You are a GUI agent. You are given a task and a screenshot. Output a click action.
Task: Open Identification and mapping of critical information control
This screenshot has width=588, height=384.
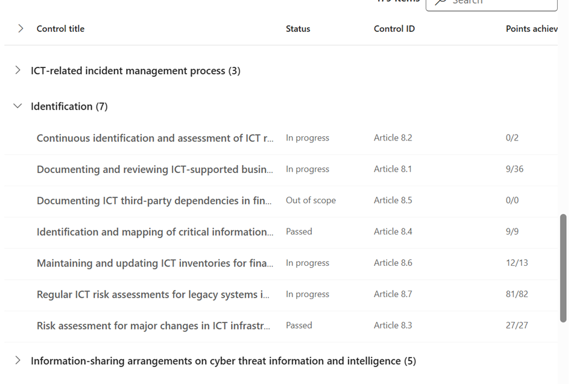point(155,232)
